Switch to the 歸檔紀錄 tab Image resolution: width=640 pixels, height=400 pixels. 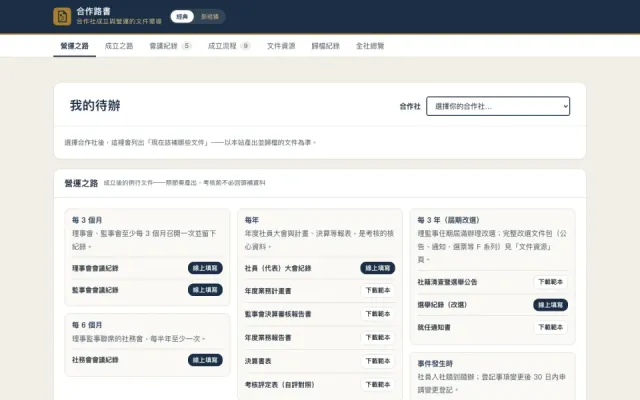coord(325,46)
